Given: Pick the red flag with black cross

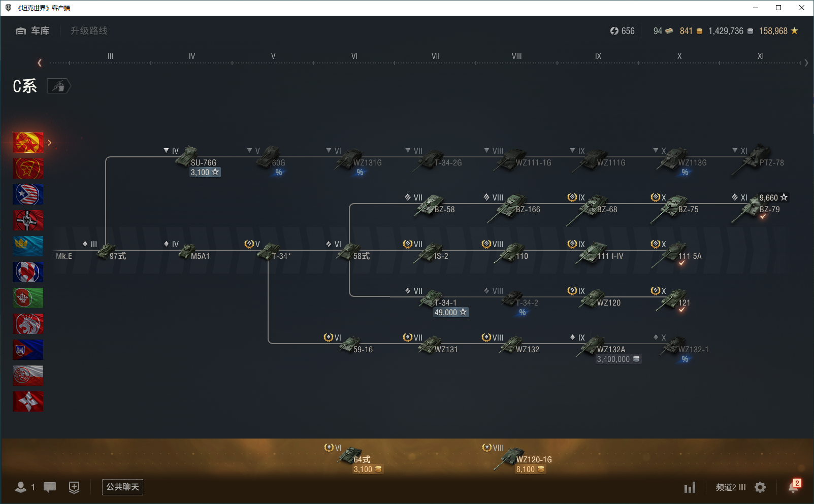Looking at the screenshot, I should (x=28, y=220).
